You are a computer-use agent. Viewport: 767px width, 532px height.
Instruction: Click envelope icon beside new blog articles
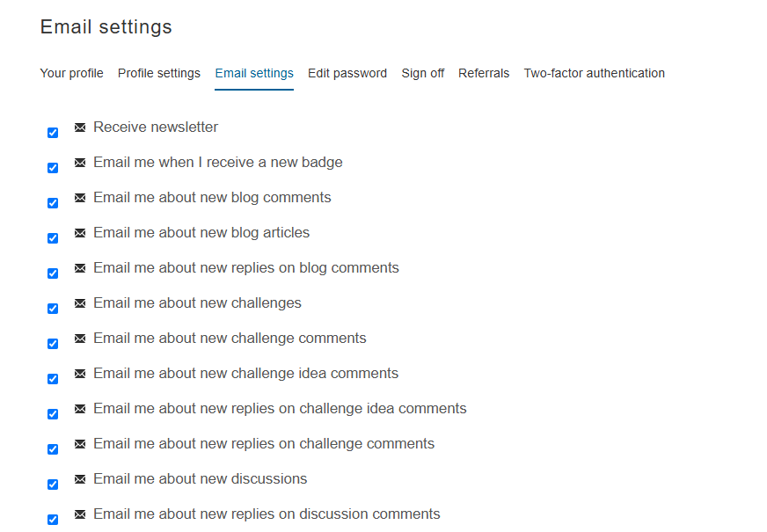coord(80,233)
